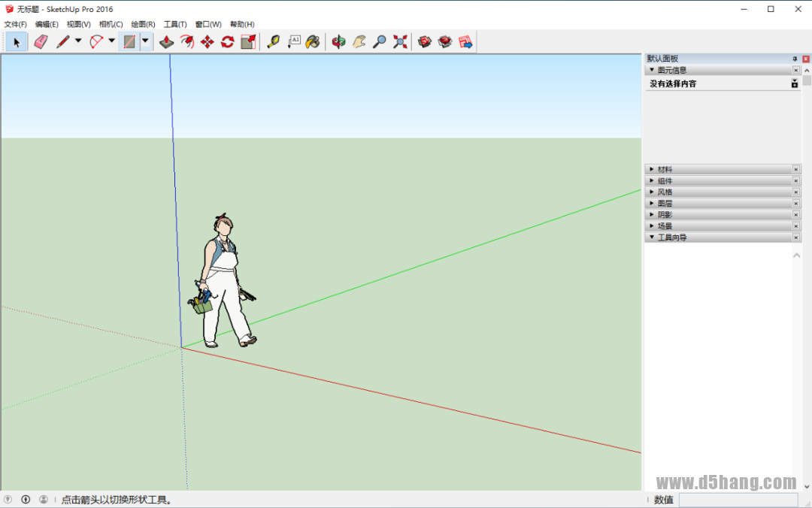812x508 pixels.
Task: Select the Zoom magnifier tool
Action: pyautogui.click(x=379, y=42)
